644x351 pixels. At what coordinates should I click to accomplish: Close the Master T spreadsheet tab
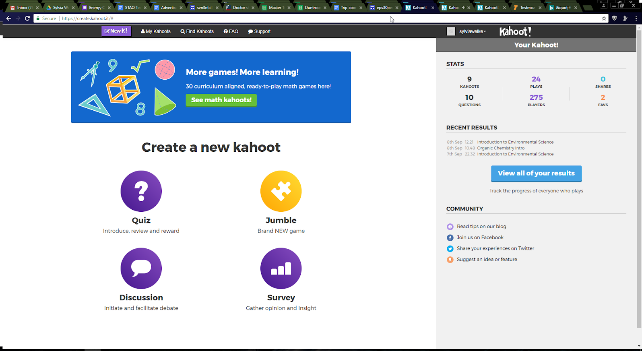289,8
